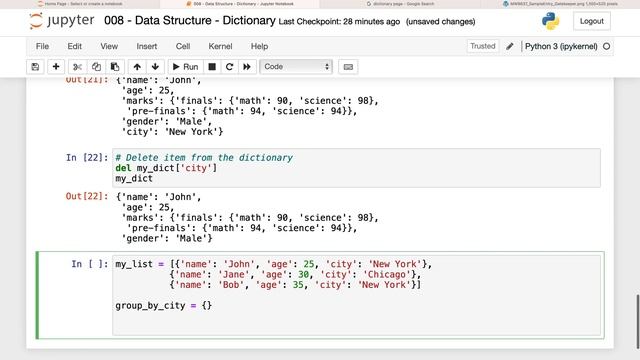Move the selected cell down
This screenshot has width=640, height=360.
(155, 67)
